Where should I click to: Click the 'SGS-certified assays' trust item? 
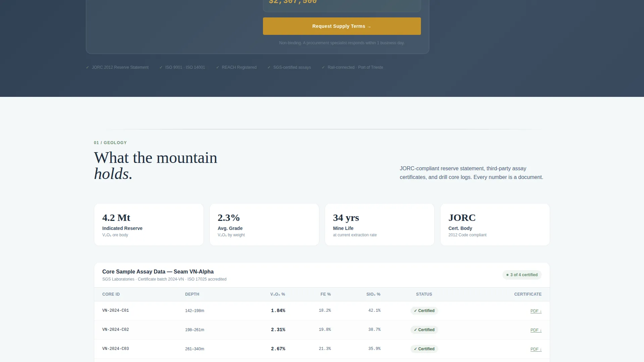point(289,67)
